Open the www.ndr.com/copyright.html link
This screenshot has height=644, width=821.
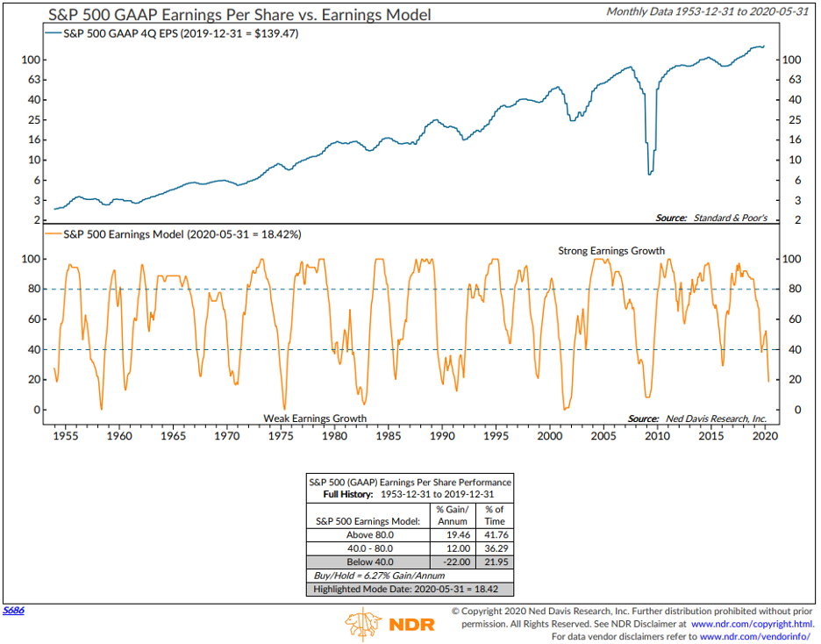pyautogui.click(x=752, y=624)
